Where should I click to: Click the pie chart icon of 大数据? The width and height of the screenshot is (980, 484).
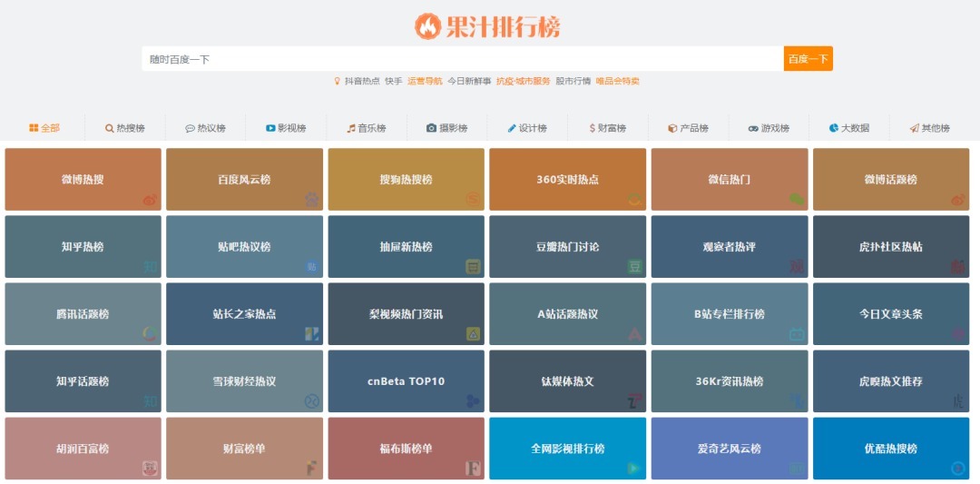(x=834, y=128)
